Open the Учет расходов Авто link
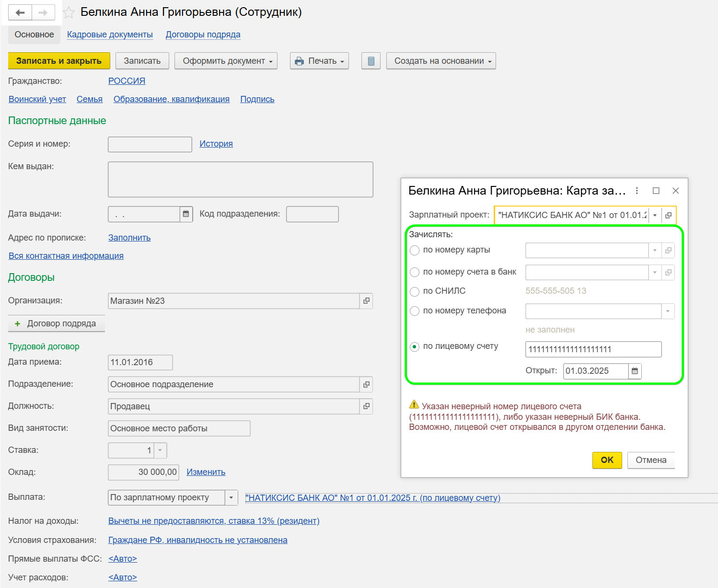The height and width of the screenshot is (588, 718). (x=123, y=577)
